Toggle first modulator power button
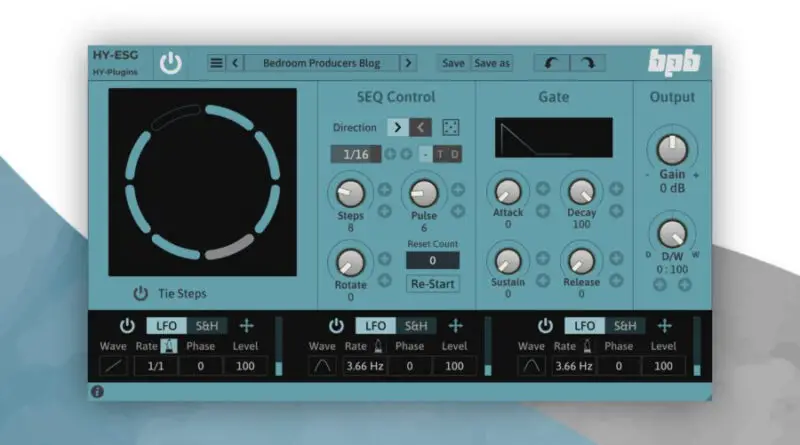800x445 pixels. [127, 326]
